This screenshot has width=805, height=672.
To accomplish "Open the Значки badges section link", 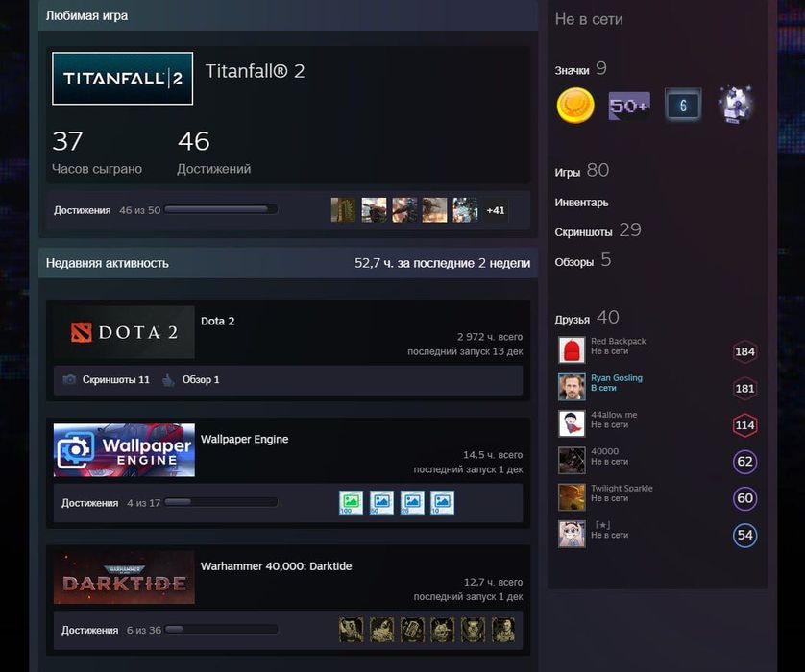I will 580,69.
